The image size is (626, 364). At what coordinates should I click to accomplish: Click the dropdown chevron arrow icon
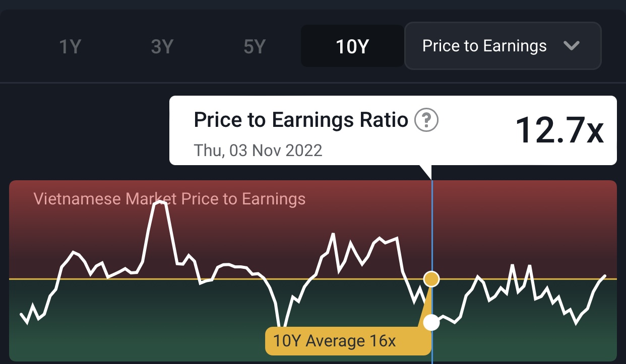pos(571,46)
